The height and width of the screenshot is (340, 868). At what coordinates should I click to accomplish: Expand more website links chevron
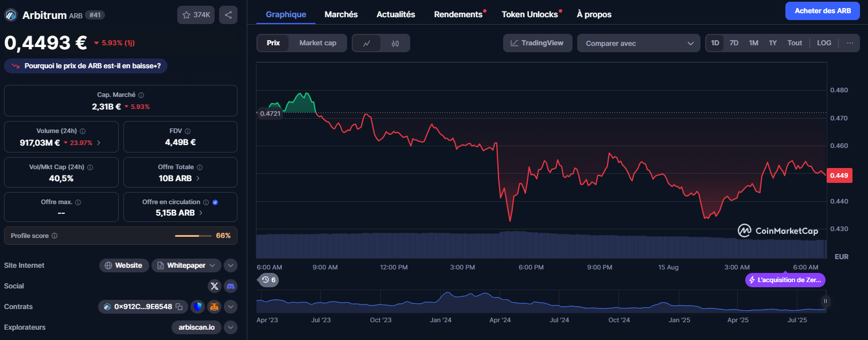point(231,265)
